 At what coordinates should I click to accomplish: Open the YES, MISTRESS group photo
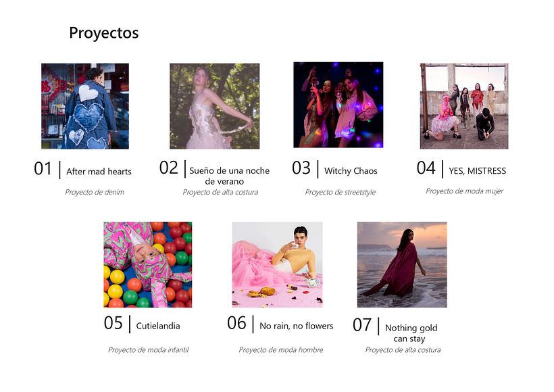[x=464, y=106]
